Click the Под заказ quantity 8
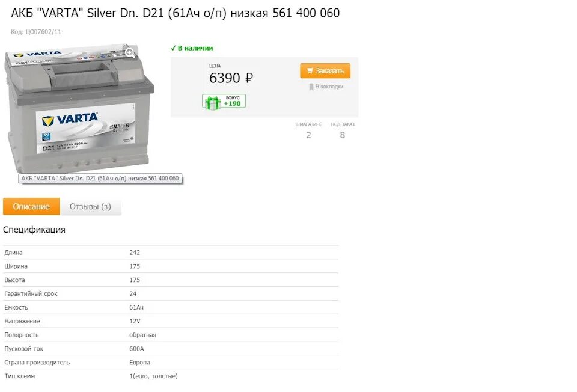The height and width of the screenshot is (392, 577). click(x=342, y=135)
